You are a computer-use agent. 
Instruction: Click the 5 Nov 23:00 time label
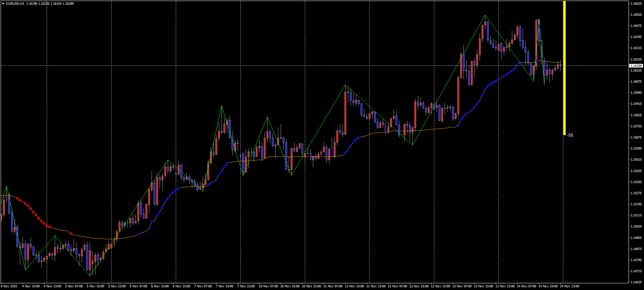[x=117, y=286]
